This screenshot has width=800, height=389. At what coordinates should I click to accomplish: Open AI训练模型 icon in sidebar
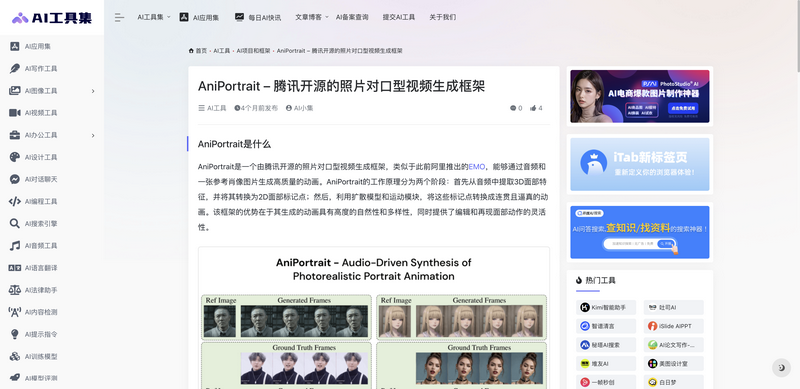pyautogui.click(x=15, y=356)
